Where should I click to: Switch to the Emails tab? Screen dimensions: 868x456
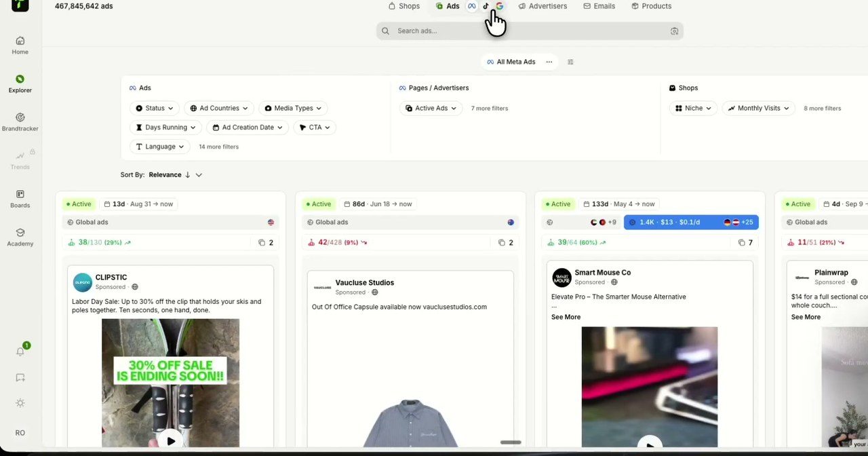pyautogui.click(x=599, y=6)
